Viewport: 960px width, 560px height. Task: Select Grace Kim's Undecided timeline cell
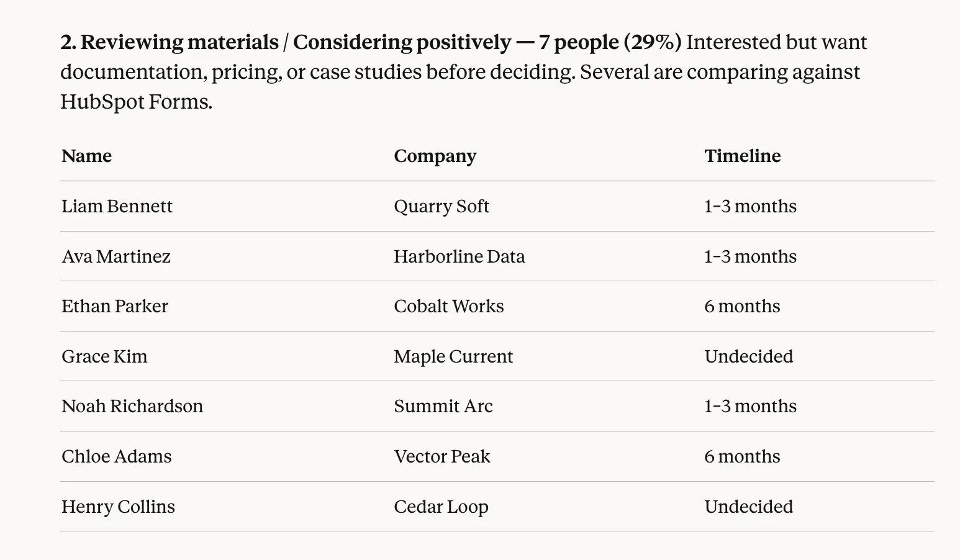(748, 356)
